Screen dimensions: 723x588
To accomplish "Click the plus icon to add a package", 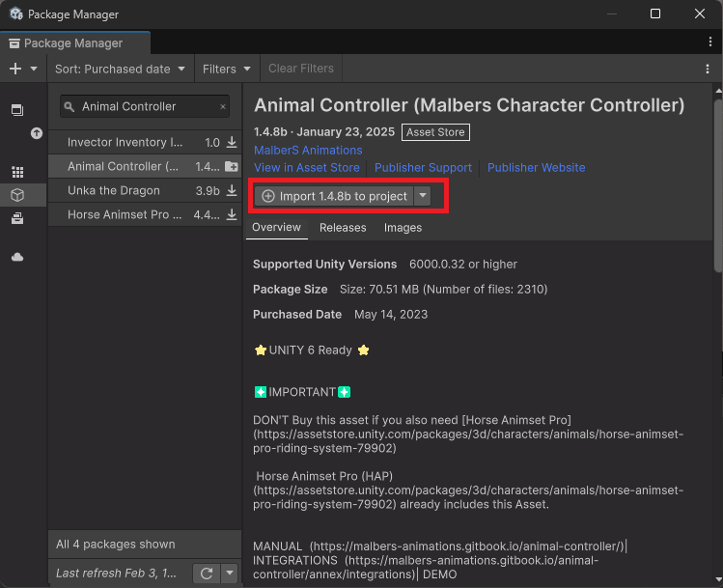I will point(15,69).
